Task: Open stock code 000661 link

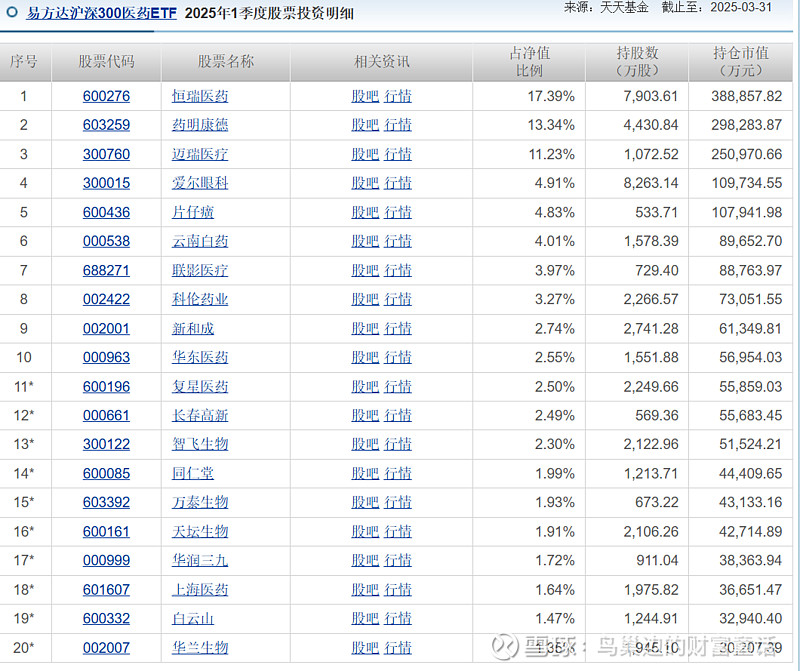Action: tap(106, 415)
